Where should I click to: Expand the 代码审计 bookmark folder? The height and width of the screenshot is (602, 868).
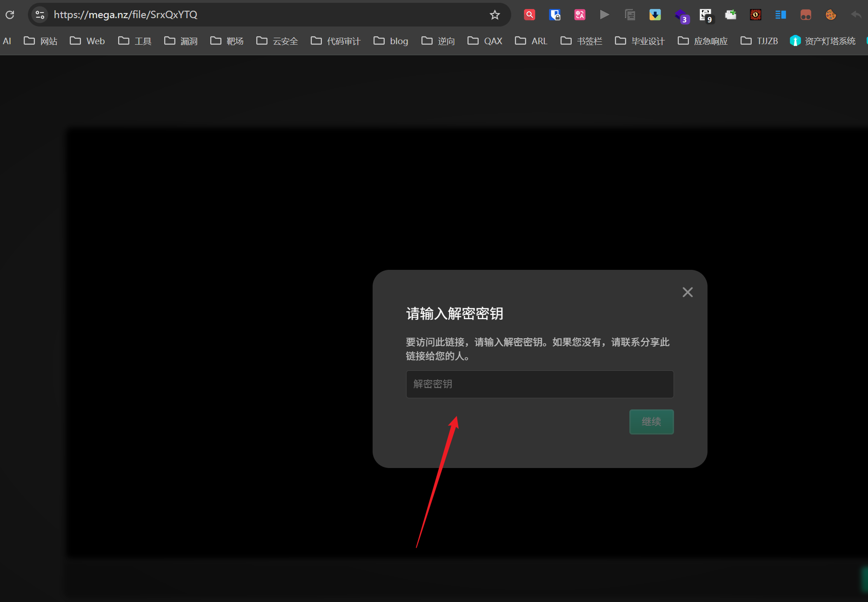[x=335, y=41]
